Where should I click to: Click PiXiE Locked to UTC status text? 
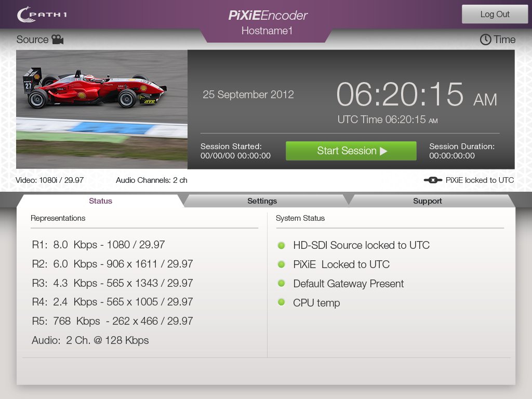click(x=341, y=264)
